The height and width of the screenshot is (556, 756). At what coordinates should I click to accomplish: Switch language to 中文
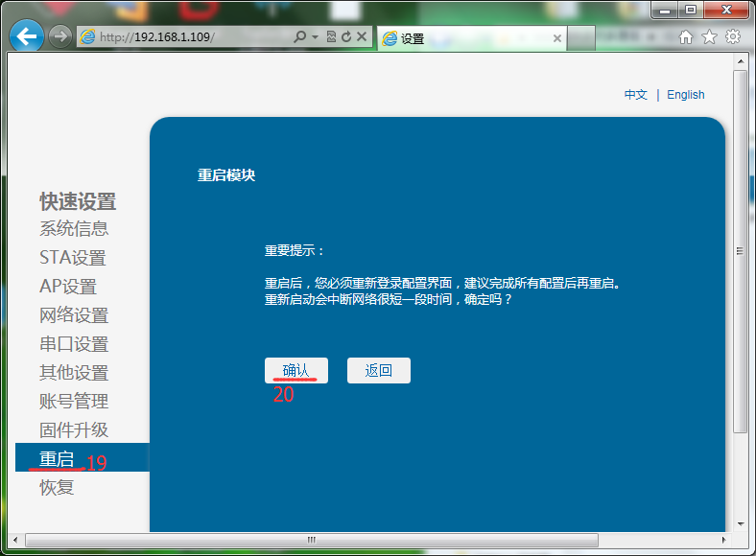[x=635, y=95]
